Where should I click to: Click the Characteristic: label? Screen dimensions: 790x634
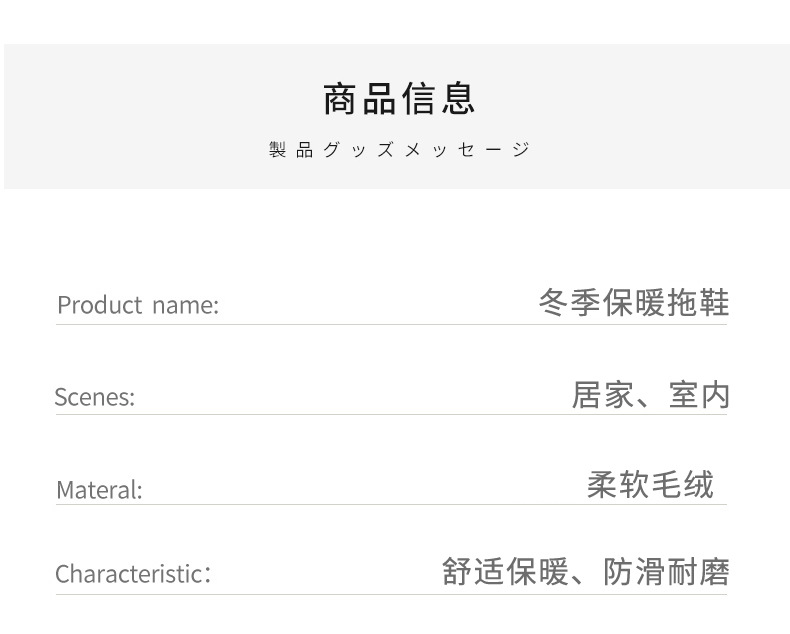[x=133, y=574]
